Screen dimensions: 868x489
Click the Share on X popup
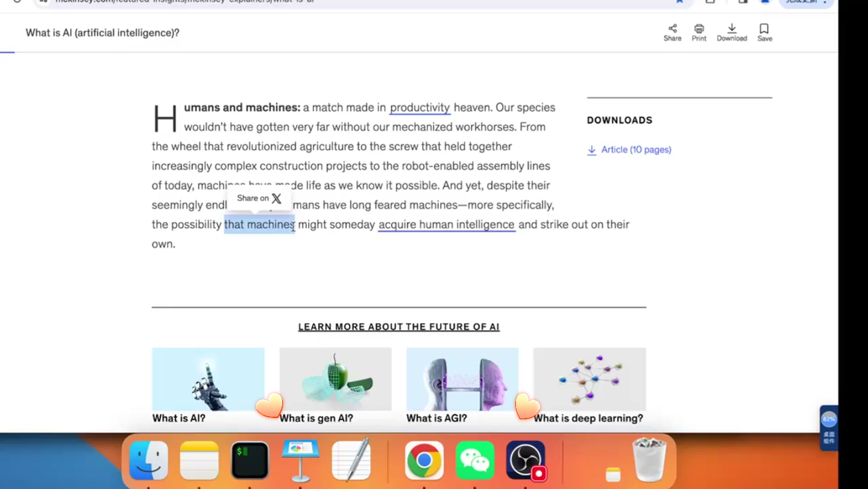pyautogui.click(x=259, y=198)
